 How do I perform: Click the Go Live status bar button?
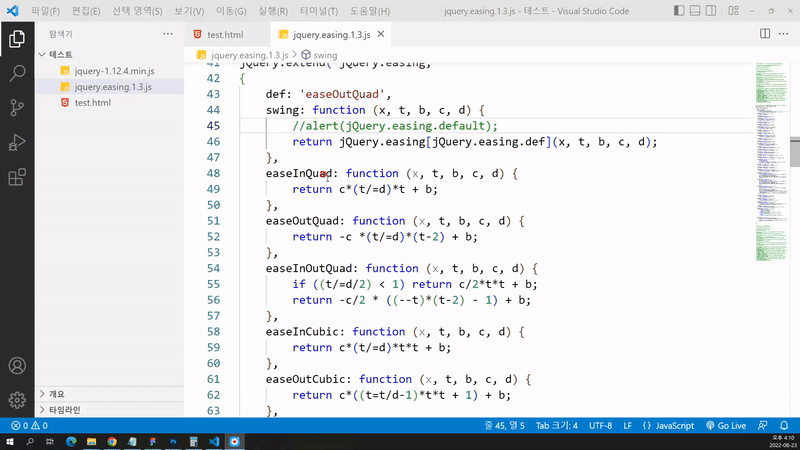tap(726, 426)
